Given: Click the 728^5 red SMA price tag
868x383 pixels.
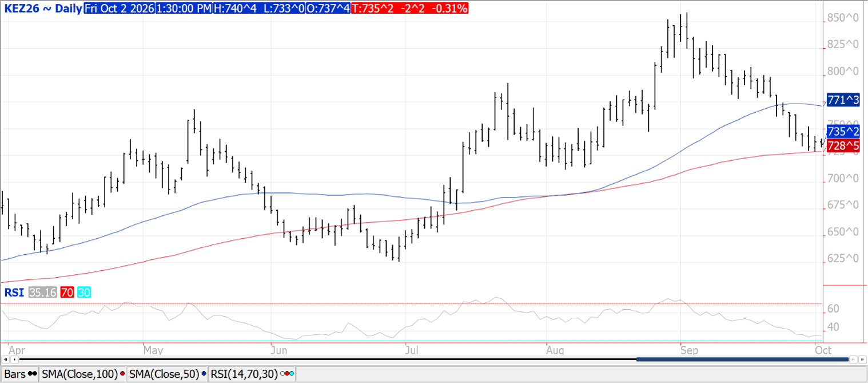Looking at the screenshot, I should tap(843, 145).
